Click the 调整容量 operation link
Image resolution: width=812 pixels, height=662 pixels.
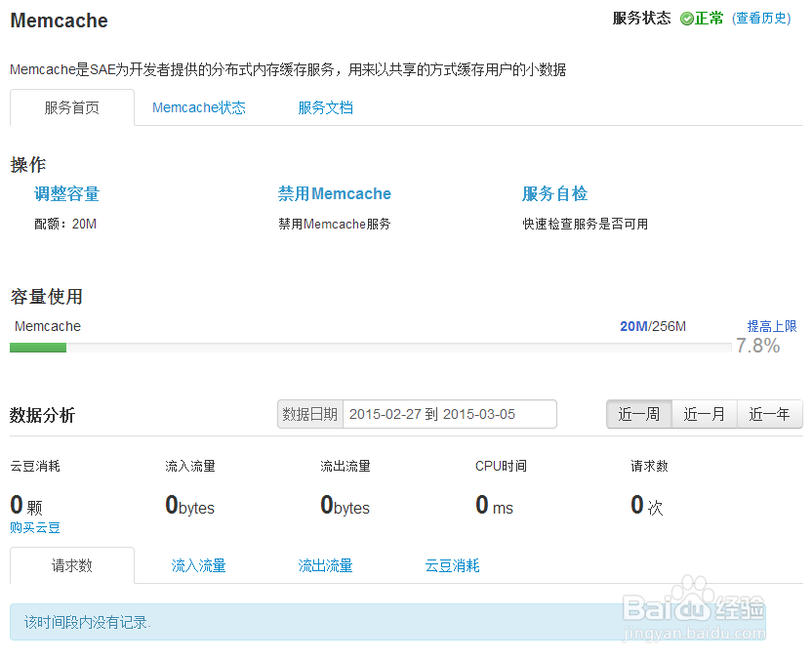click(x=66, y=193)
